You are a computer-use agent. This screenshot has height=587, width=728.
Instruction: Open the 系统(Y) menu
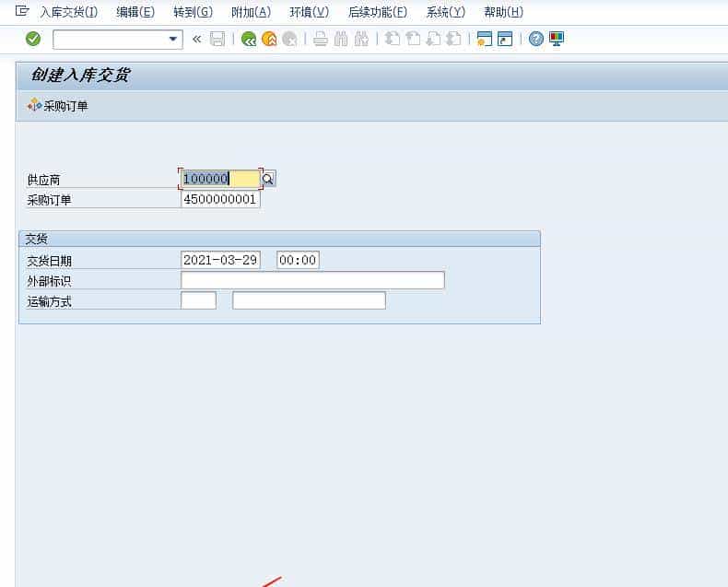click(446, 12)
